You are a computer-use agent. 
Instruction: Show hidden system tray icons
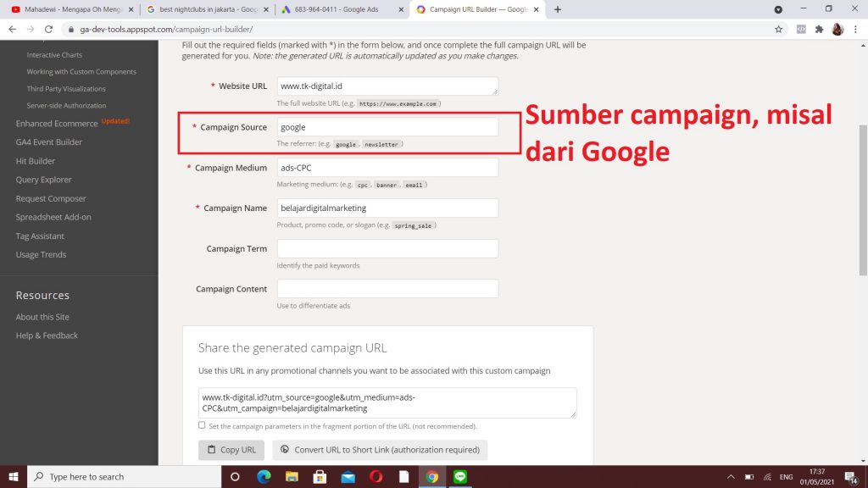[731, 476]
